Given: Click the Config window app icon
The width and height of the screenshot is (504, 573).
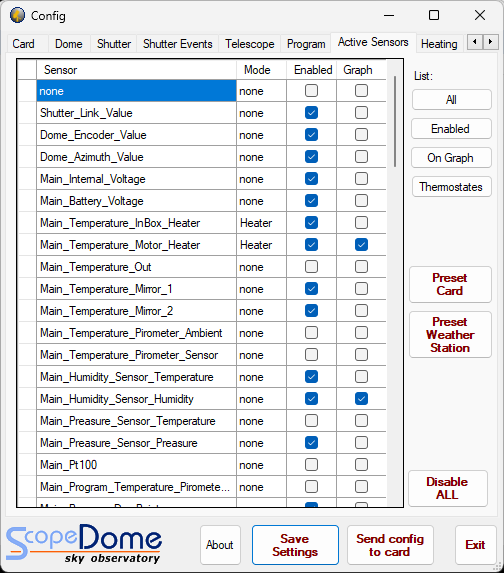Looking at the screenshot, I should [18, 15].
